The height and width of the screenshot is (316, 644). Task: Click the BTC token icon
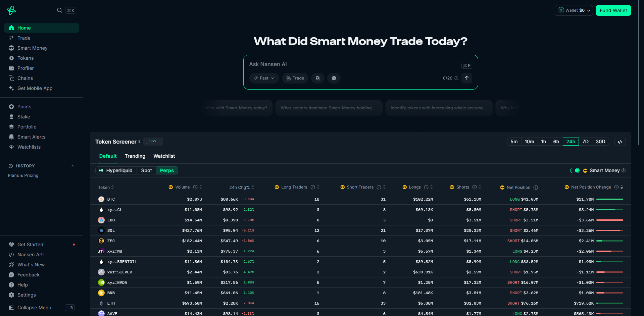101,199
